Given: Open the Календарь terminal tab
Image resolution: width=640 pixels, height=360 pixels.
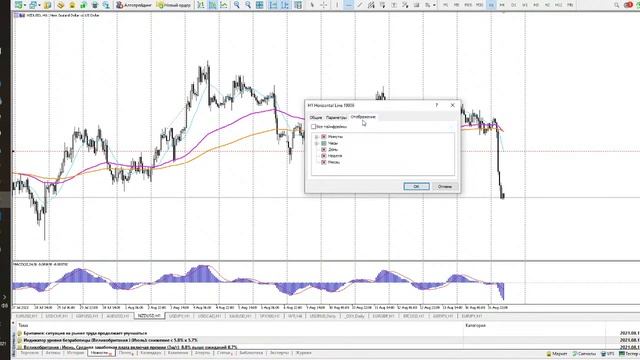Looking at the screenshot, I should point(151,353).
